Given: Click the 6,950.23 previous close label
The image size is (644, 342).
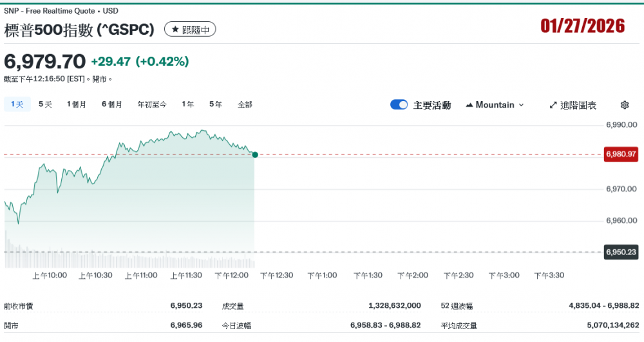Looking at the screenshot, I should coord(620,252).
